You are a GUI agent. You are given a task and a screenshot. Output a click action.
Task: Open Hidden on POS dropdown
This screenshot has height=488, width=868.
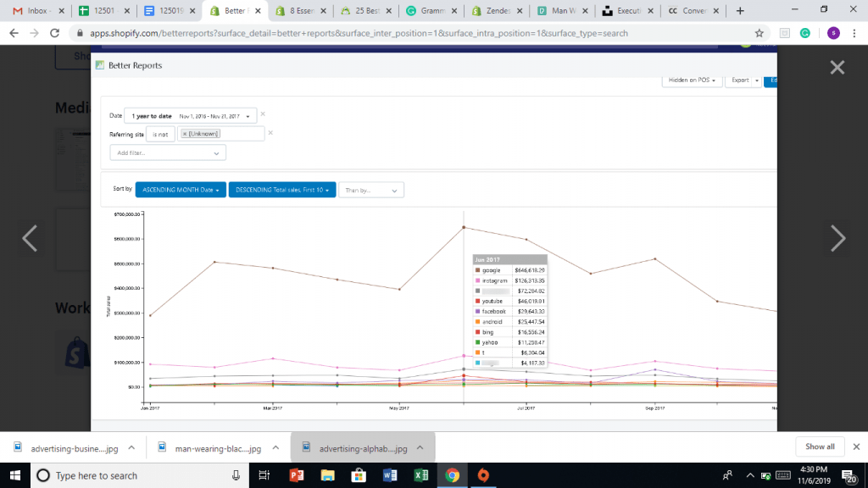coord(692,80)
